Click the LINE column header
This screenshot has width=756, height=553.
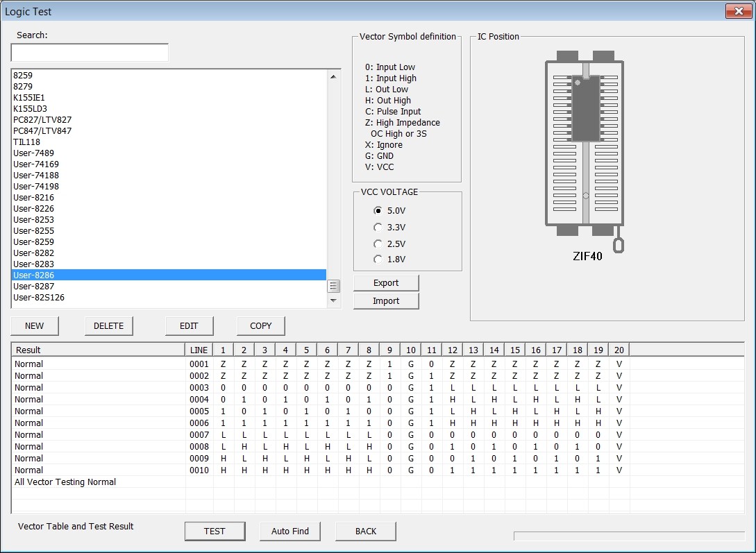click(x=199, y=350)
